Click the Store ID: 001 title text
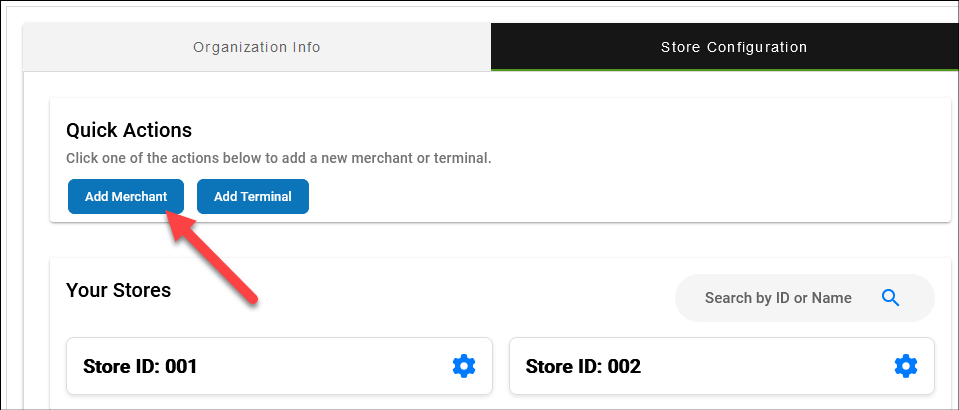 (x=140, y=367)
